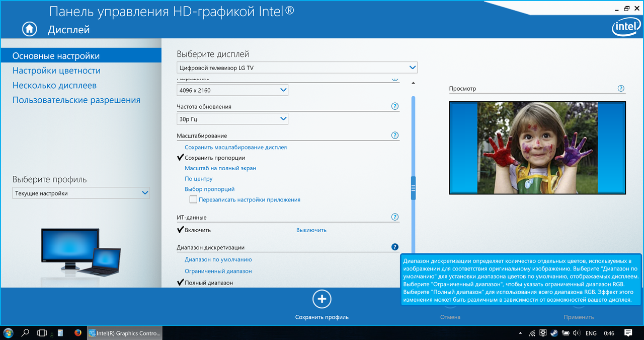Image resolution: width=644 pixels, height=340 pixels.
Task: Open the display selection dropdown LG TV
Action: click(297, 67)
